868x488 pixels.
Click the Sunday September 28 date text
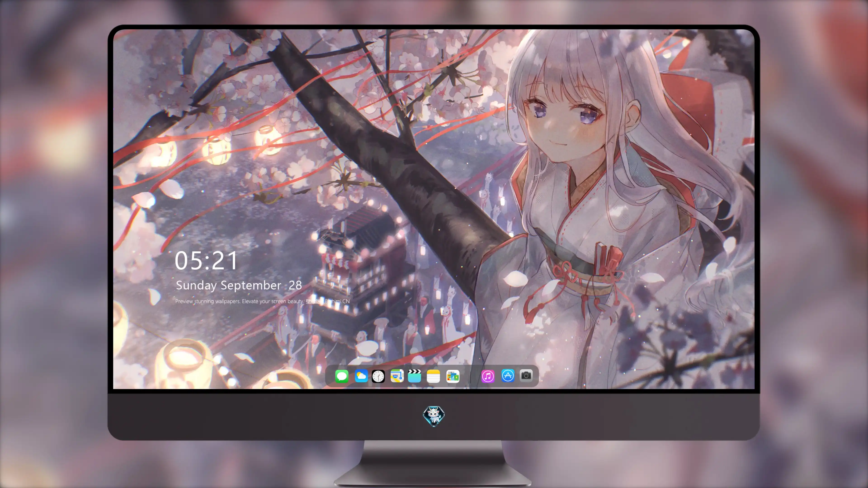[x=238, y=285]
